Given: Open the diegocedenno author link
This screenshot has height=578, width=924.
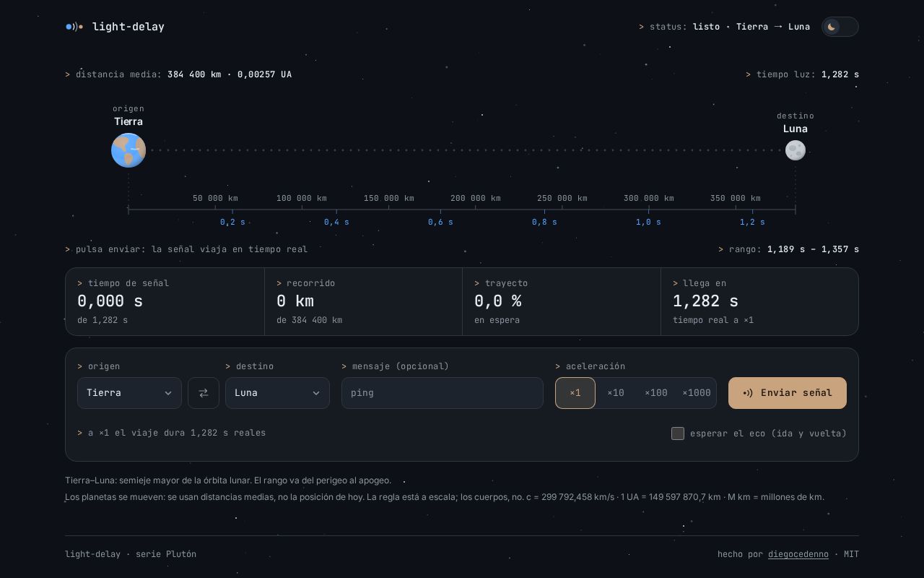Looking at the screenshot, I should click(798, 554).
